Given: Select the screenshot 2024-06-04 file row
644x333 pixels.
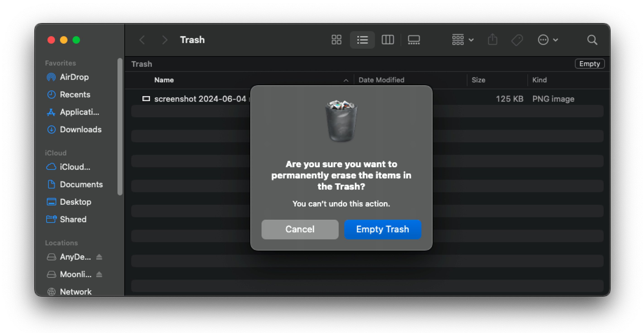Looking at the screenshot, I should pyautogui.click(x=367, y=99).
